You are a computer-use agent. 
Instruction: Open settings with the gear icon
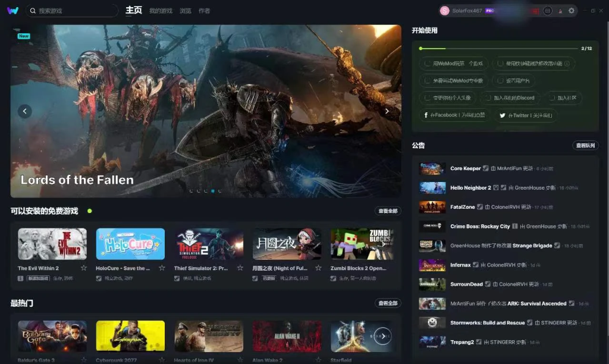(572, 11)
